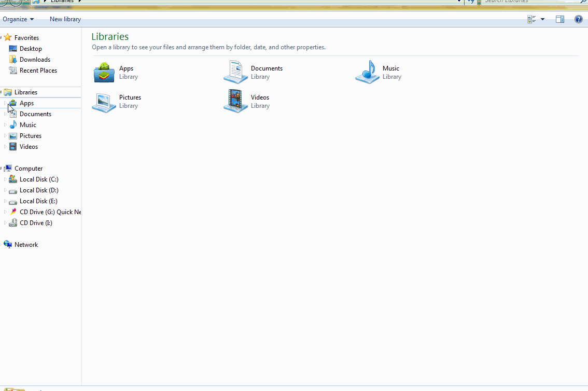The image size is (588, 391).
Task: Open the Organize dropdown menu
Action: (18, 19)
